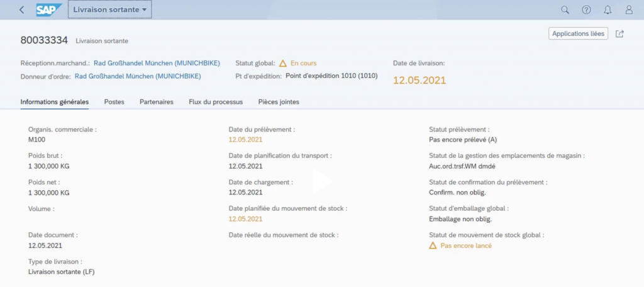Viewport: 644px width, 287px height.
Task: Click the En cours warning triangle icon
Action: click(x=283, y=63)
